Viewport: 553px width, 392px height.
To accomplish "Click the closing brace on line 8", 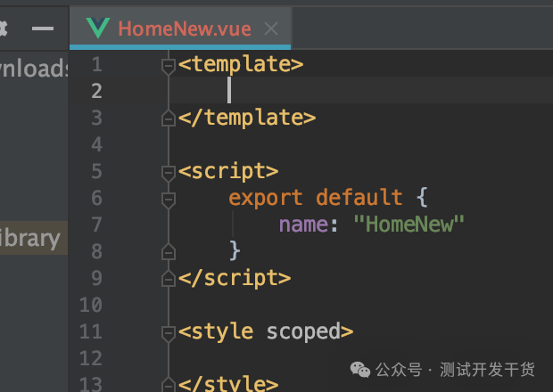I will click(x=235, y=250).
